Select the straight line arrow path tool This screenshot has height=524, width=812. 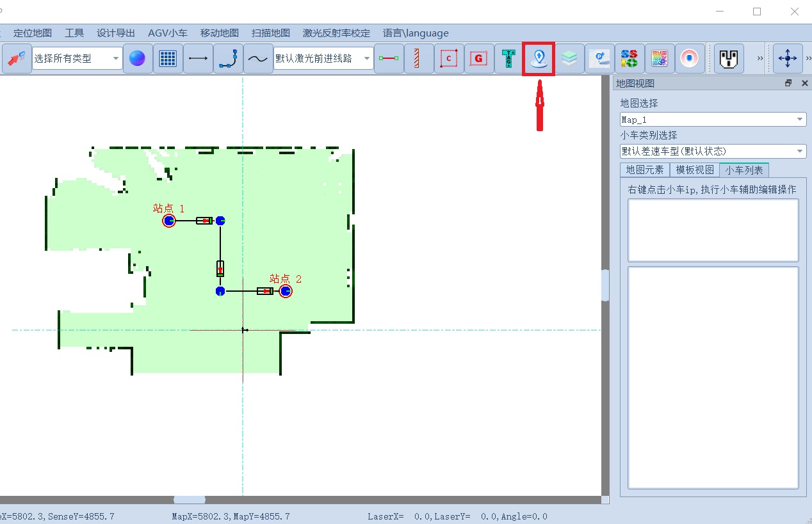coord(198,59)
